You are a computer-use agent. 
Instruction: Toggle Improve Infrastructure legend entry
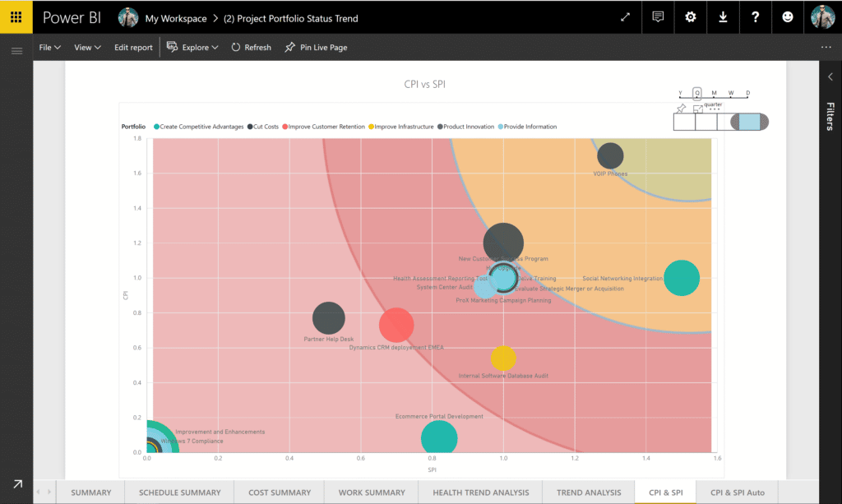click(x=400, y=127)
